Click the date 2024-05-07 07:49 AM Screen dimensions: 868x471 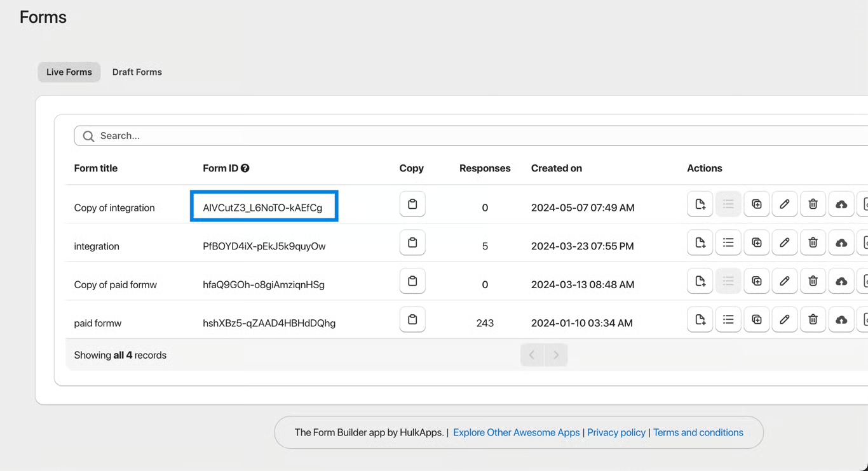point(583,208)
